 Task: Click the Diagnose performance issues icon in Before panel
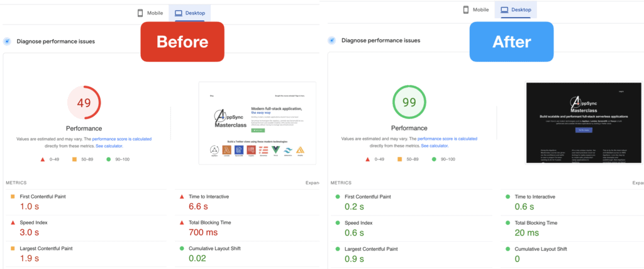[8, 42]
